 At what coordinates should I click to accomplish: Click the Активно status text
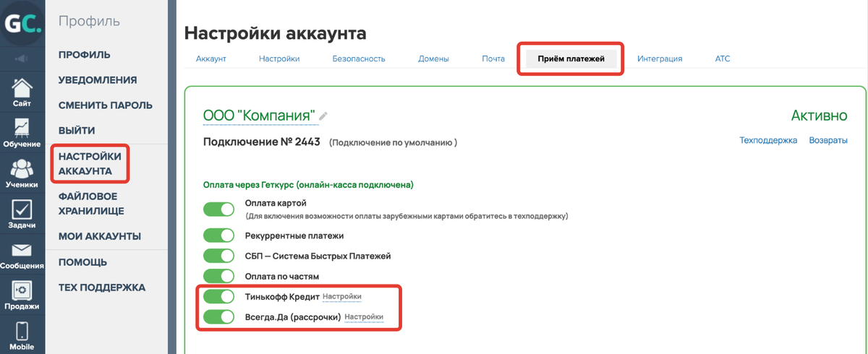[820, 116]
